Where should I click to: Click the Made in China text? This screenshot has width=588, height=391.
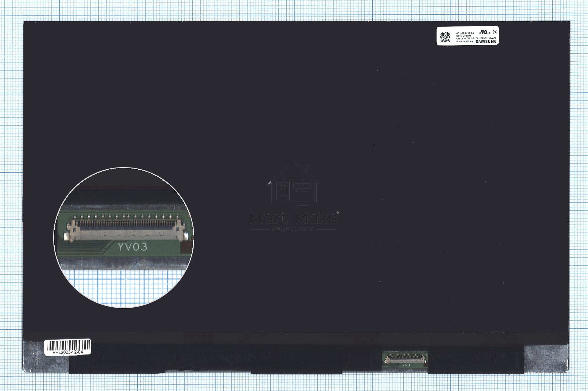464,41
